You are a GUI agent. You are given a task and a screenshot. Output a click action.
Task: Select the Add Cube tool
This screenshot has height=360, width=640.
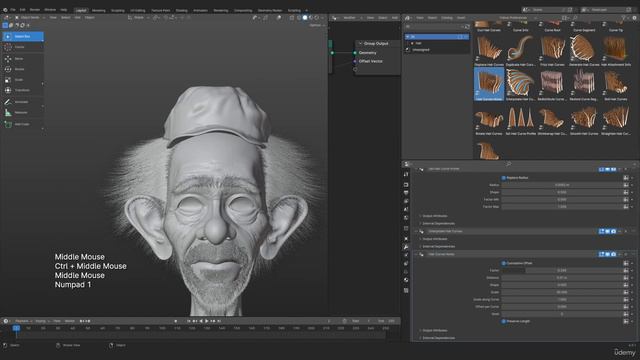point(23,124)
